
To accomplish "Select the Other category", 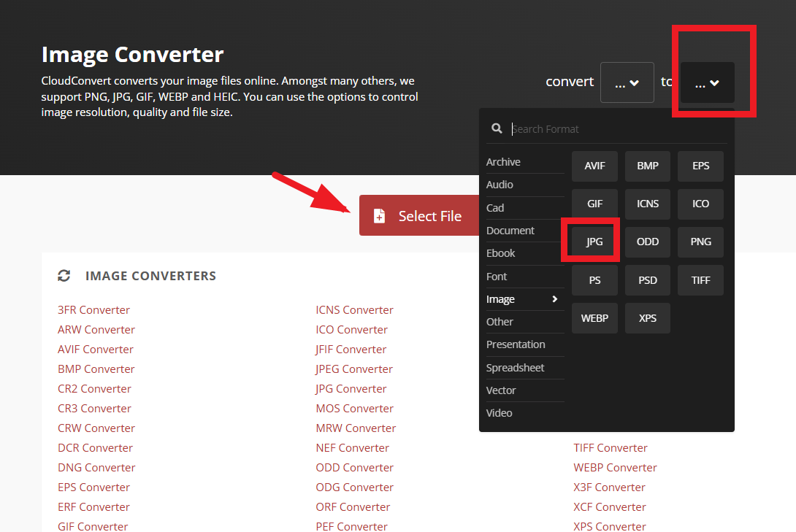I will coord(524,322).
